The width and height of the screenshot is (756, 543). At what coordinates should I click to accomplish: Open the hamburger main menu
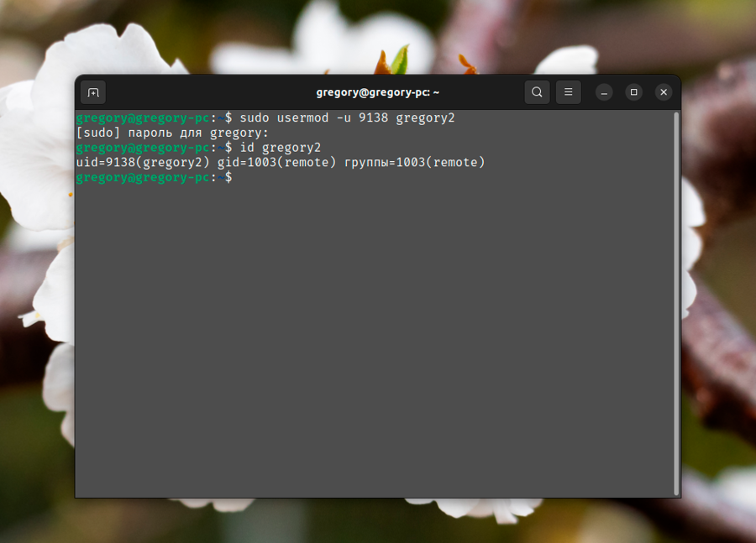pyautogui.click(x=568, y=92)
